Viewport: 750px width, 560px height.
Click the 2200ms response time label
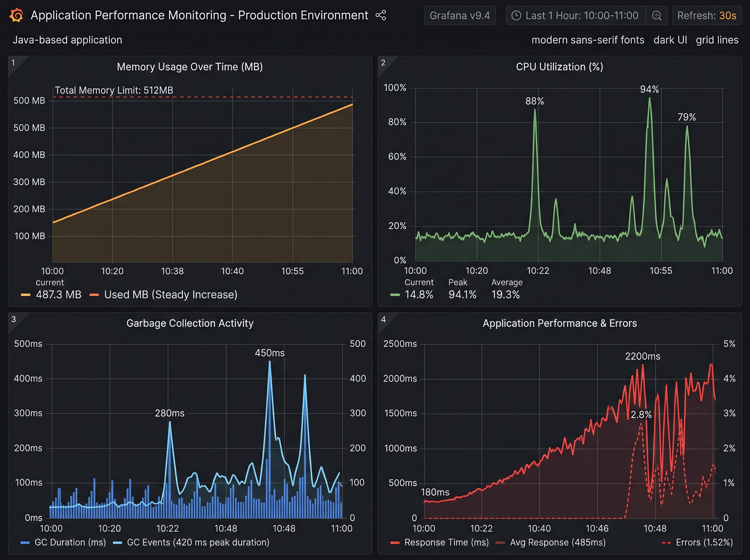coord(642,356)
